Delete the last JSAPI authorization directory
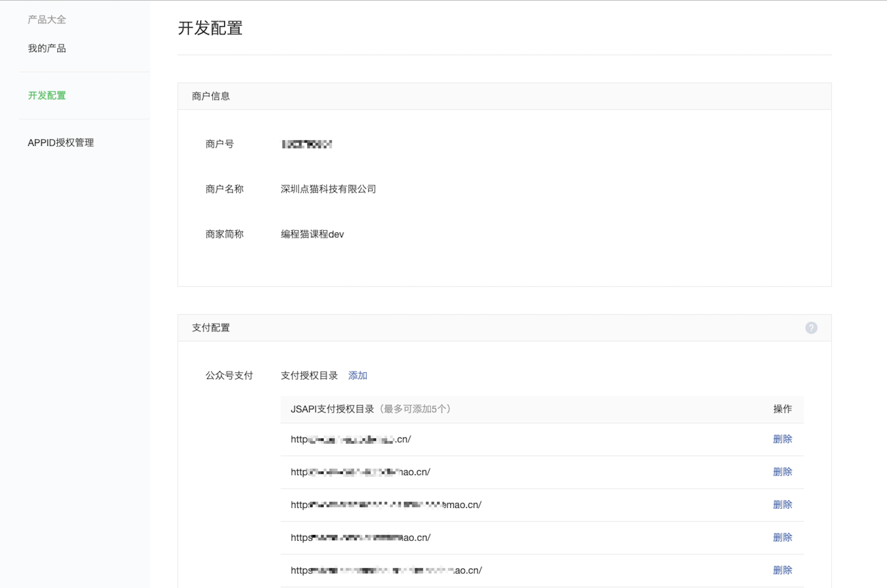 [x=782, y=570]
